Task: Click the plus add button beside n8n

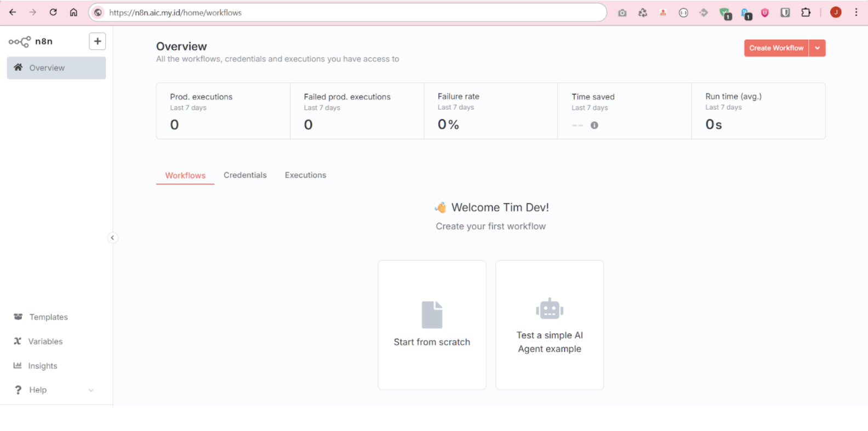Action: [98, 41]
